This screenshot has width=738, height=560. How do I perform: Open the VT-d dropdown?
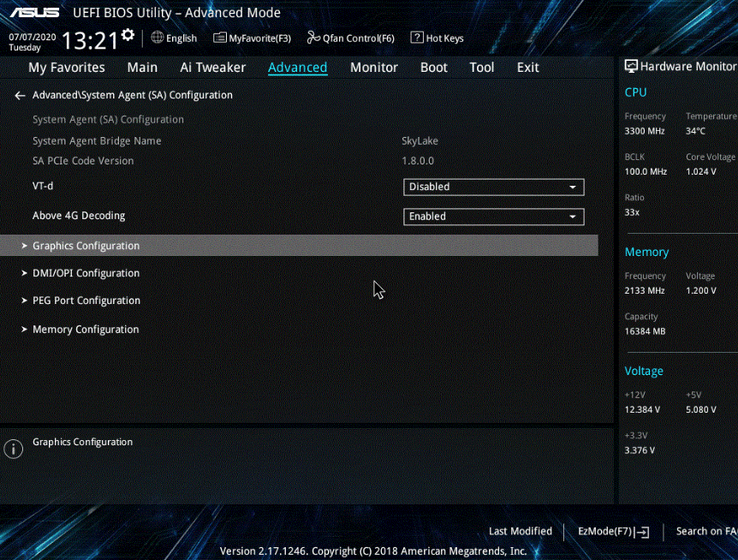coord(494,187)
